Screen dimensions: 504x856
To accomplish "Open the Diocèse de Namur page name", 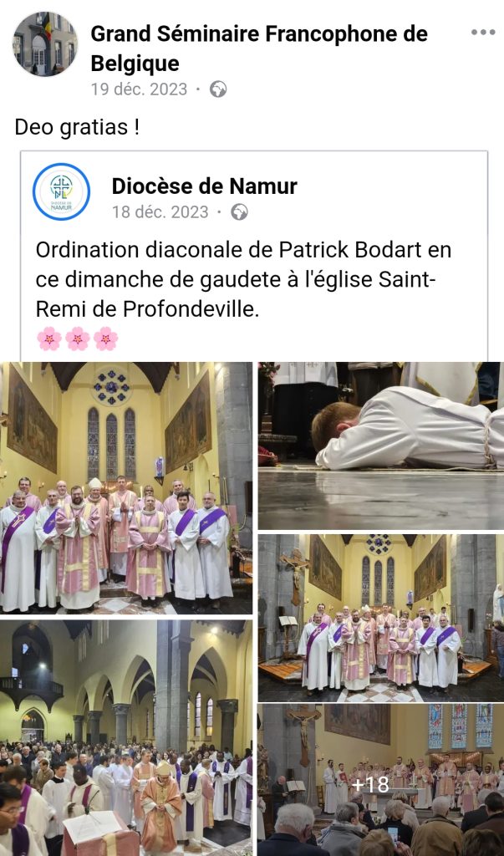I will (205, 186).
